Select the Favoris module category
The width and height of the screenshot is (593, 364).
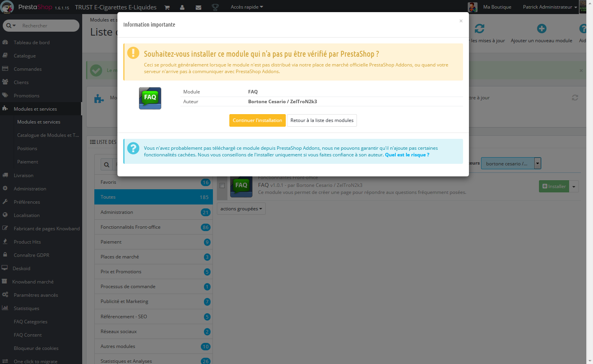click(x=153, y=182)
